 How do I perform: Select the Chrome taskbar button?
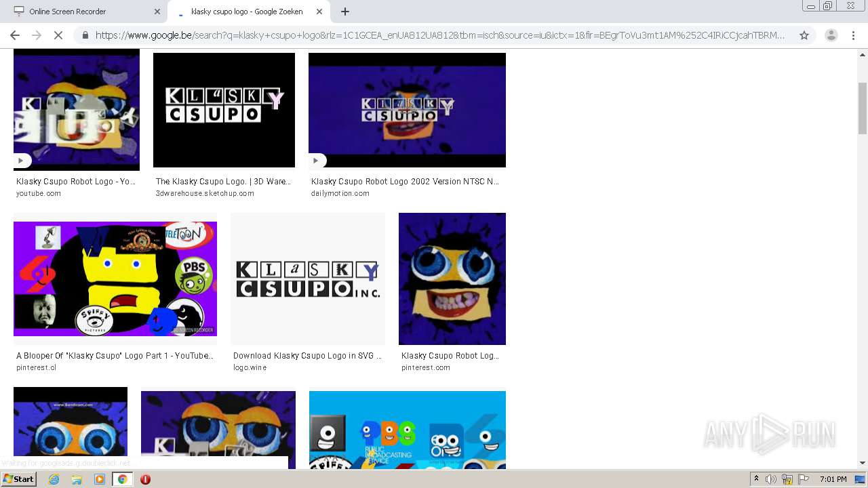(123, 479)
